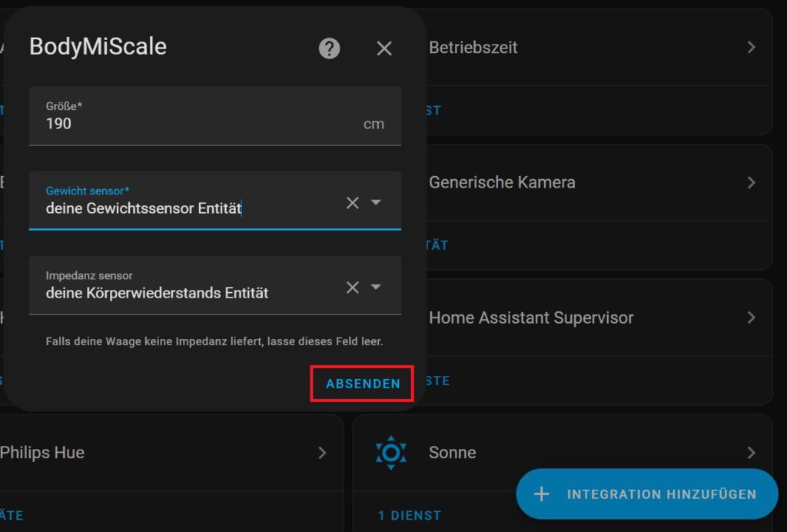Clear the Impedanz sensor selection
787x532 pixels.
coord(352,287)
